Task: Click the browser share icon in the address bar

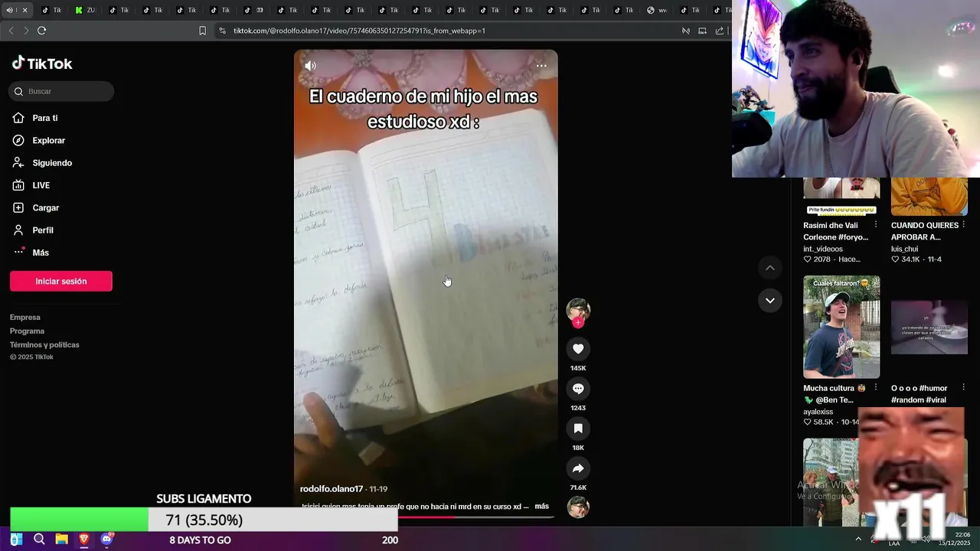Action: click(x=720, y=31)
